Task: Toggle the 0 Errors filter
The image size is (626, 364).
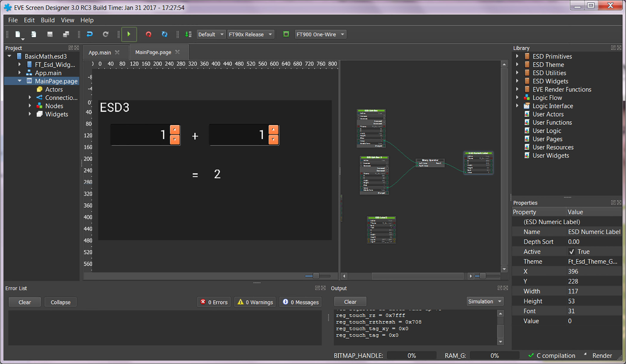Action: click(x=214, y=302)
